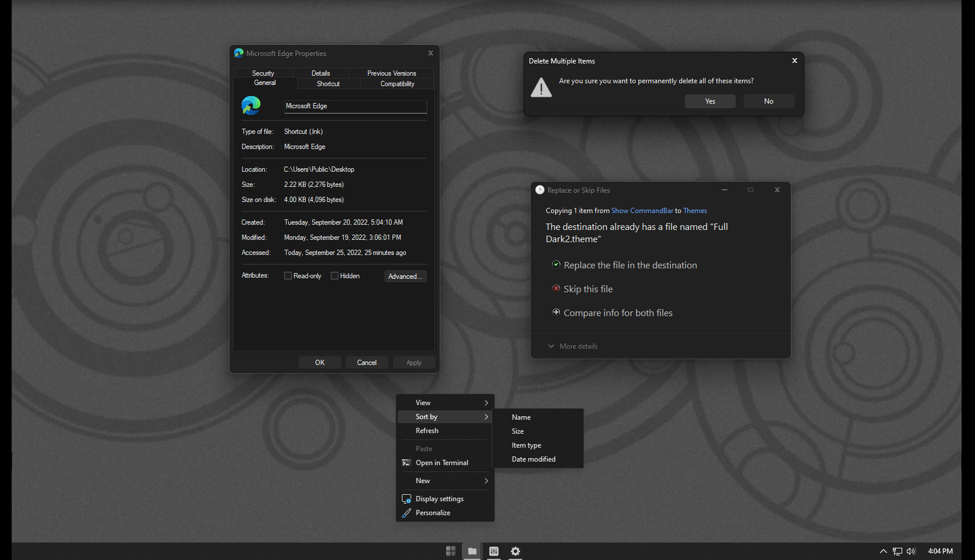Select the Open in Terminal icon
The height and width of the screenshot is (560, 975).
pyautogui.click(x=406, y=463)
